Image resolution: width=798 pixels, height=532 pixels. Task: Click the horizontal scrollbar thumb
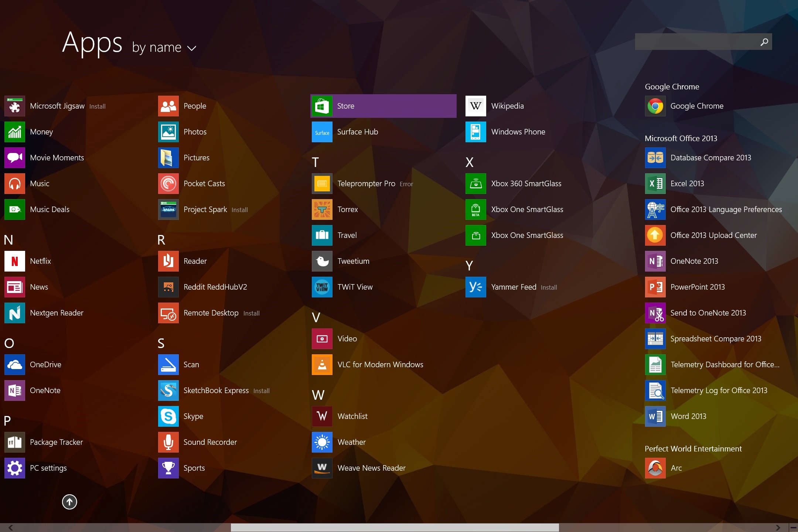pyautogui.click(x=395, y=528)
